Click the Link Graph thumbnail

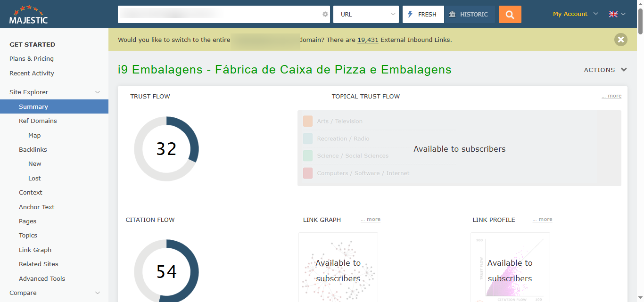pyautogui.click(x=338, y=267)
